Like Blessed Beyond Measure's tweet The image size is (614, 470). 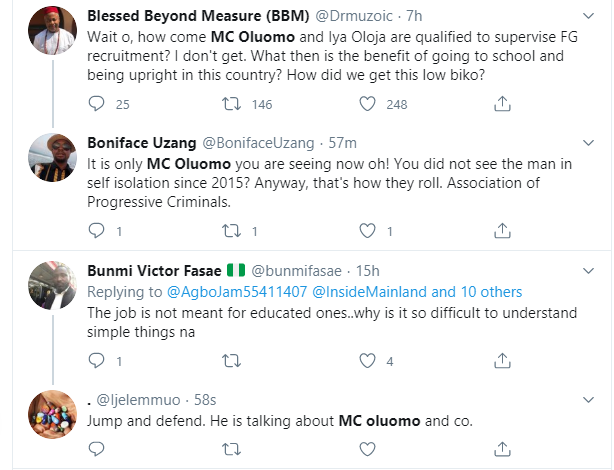coord(367,103)
